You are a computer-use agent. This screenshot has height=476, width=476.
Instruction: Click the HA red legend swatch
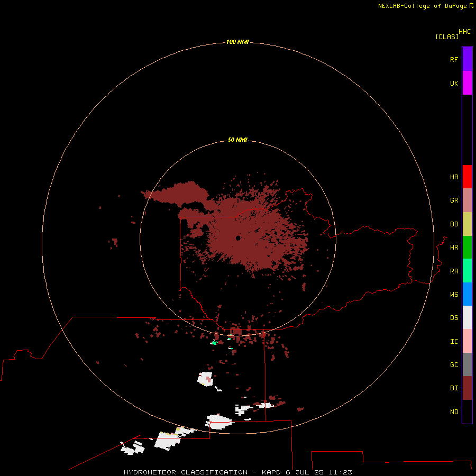(467, 177)
